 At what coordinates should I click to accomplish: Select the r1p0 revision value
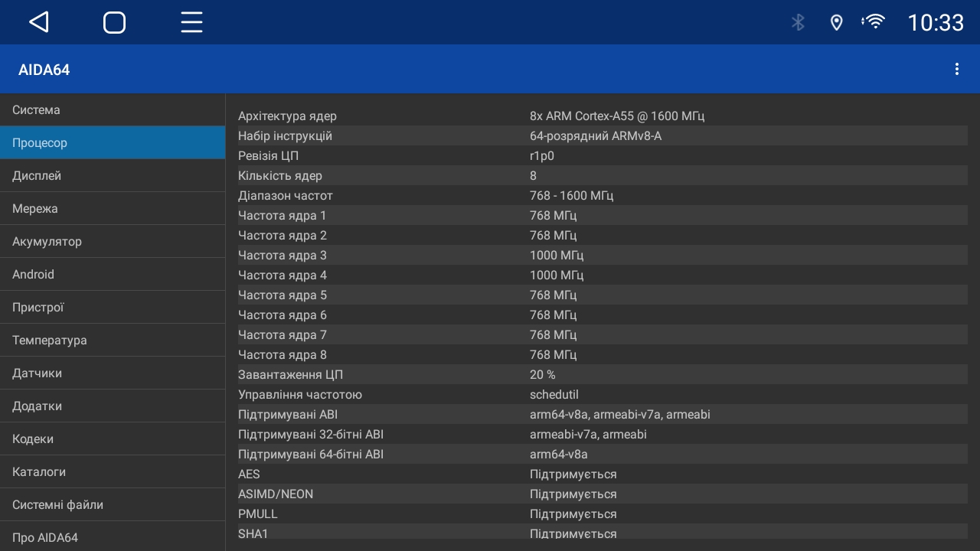(x=542, y=156)
